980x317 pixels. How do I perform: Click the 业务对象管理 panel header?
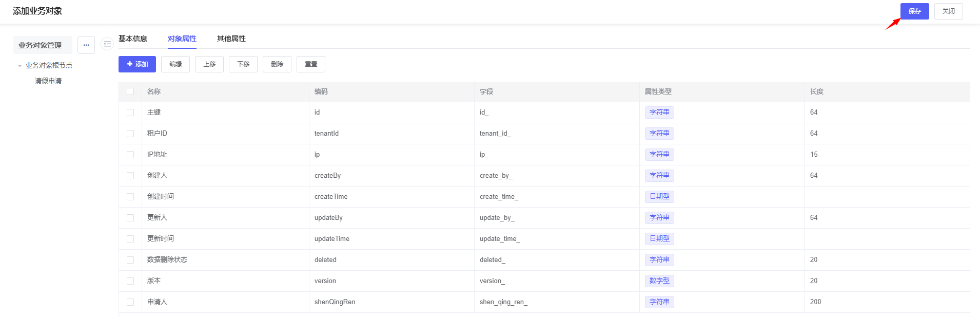point(40,45)
